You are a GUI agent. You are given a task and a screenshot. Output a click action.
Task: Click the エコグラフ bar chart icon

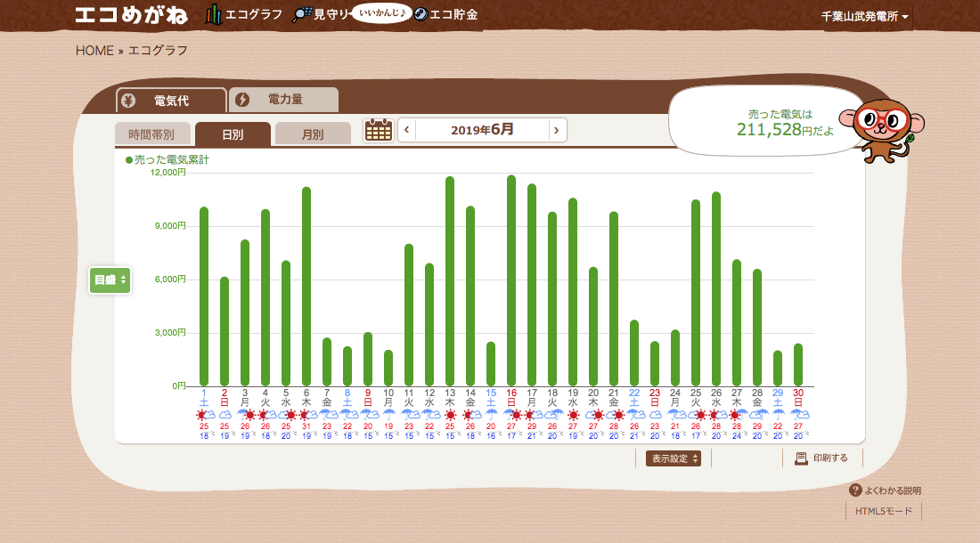tap(214, 15)
